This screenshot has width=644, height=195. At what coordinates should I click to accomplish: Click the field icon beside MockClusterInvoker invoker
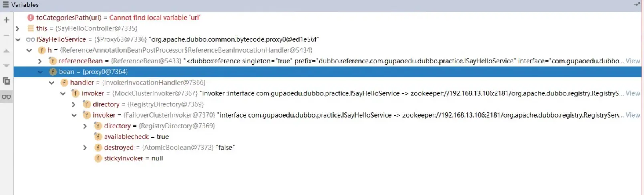click(x=75, y=93)
